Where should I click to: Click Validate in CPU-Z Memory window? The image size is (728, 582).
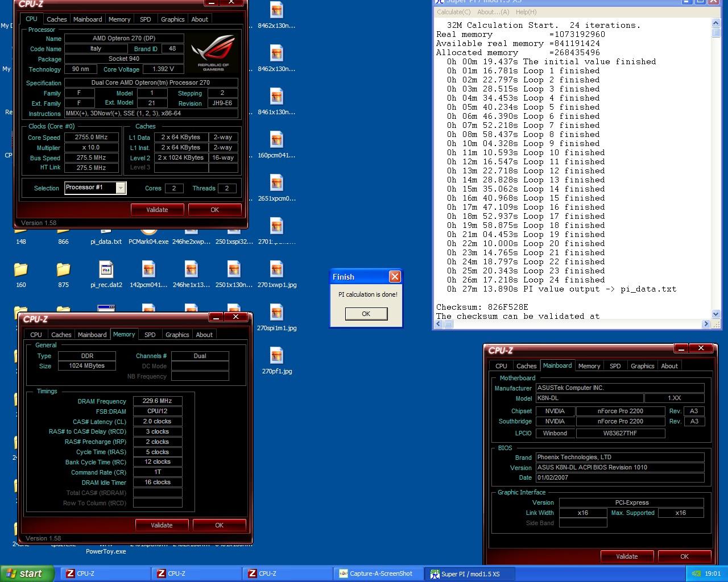[162, 525]
